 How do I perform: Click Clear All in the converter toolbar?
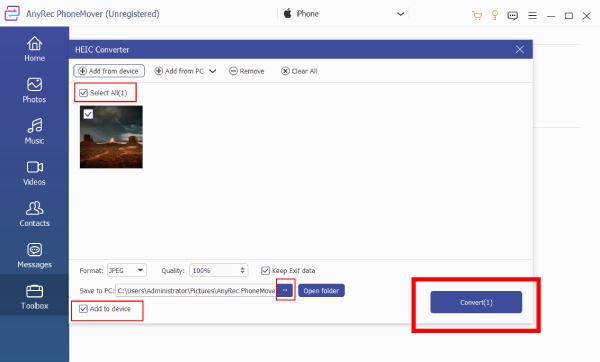(x=299, y=71)
